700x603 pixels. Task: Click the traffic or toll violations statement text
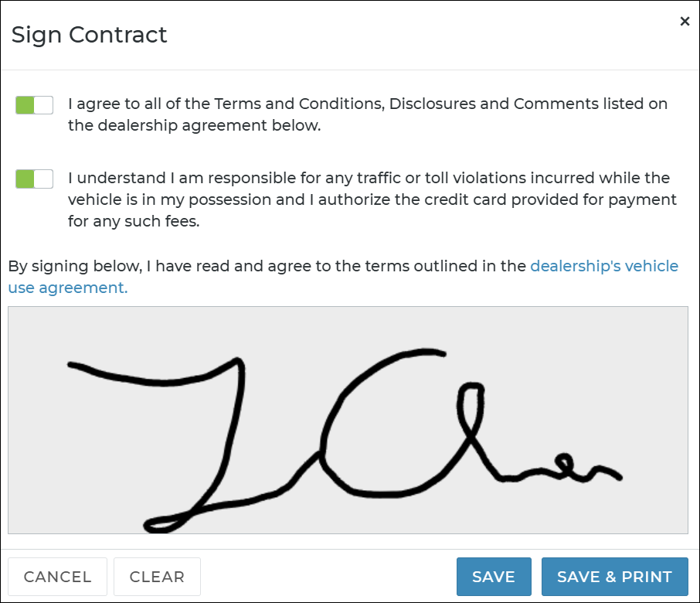click(x=371, y=199)
